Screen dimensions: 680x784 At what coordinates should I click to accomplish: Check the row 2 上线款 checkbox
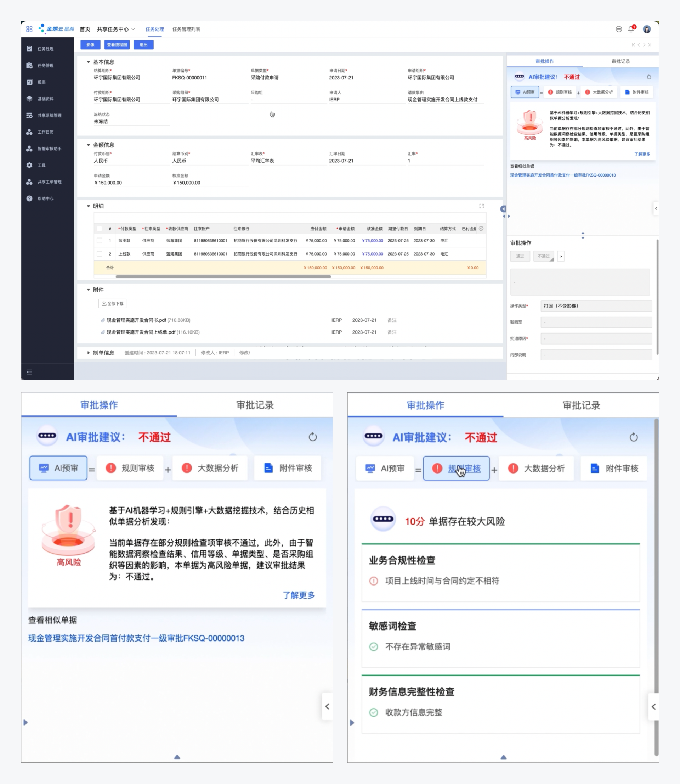pos(100,254)
